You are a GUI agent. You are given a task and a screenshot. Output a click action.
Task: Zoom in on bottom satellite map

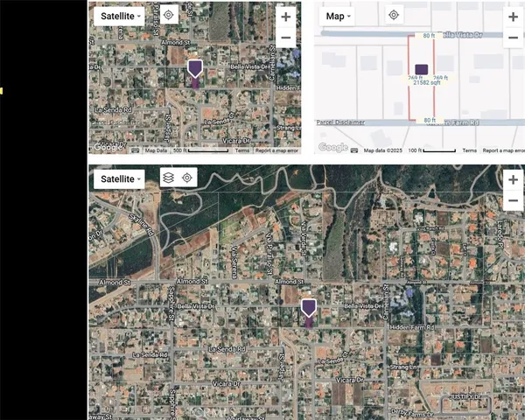pos(513,179)
